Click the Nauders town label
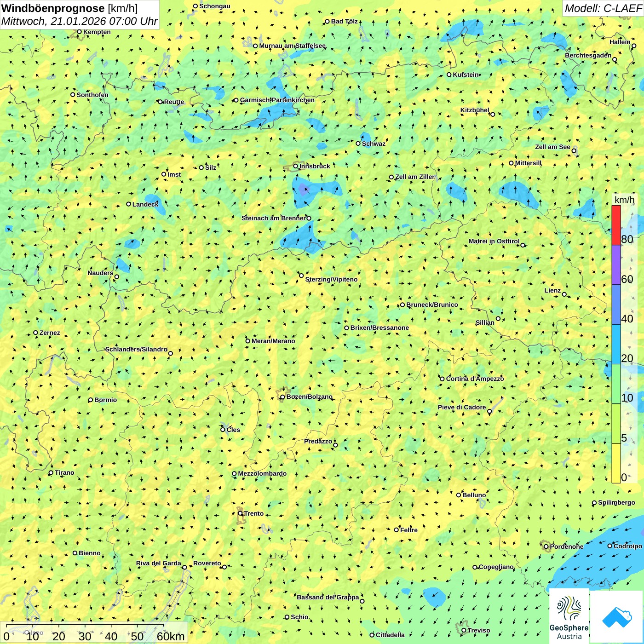This screenshot has height=644, width=644. [100, 273]
